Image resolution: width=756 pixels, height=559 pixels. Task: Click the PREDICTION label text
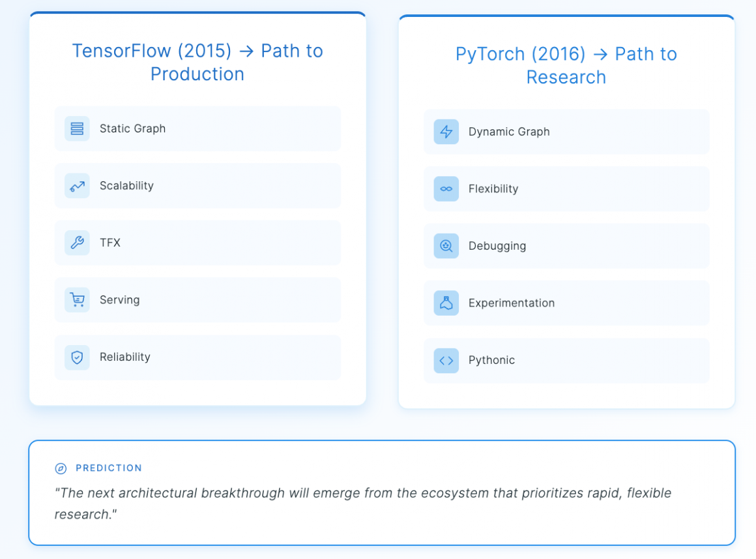(x=109, y=468)
